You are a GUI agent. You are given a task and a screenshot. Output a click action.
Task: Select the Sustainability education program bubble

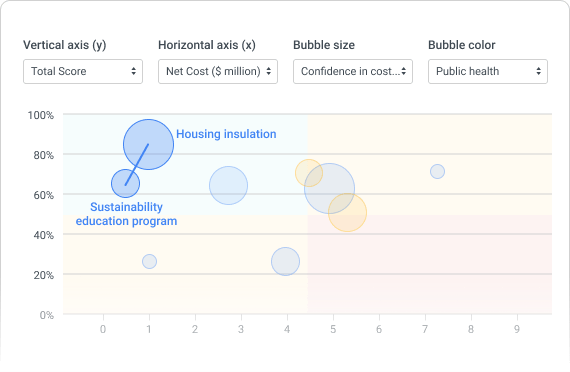(125, 184)
